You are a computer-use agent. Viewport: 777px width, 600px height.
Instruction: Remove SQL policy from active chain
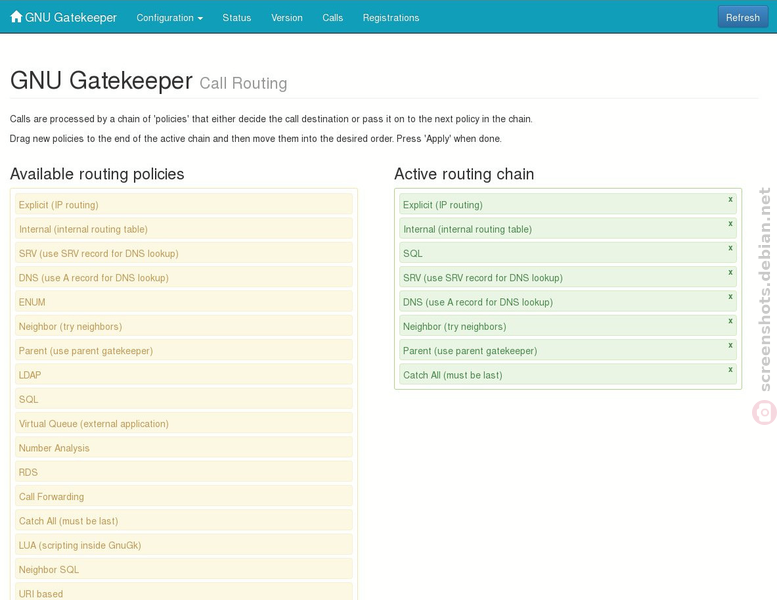730,248
